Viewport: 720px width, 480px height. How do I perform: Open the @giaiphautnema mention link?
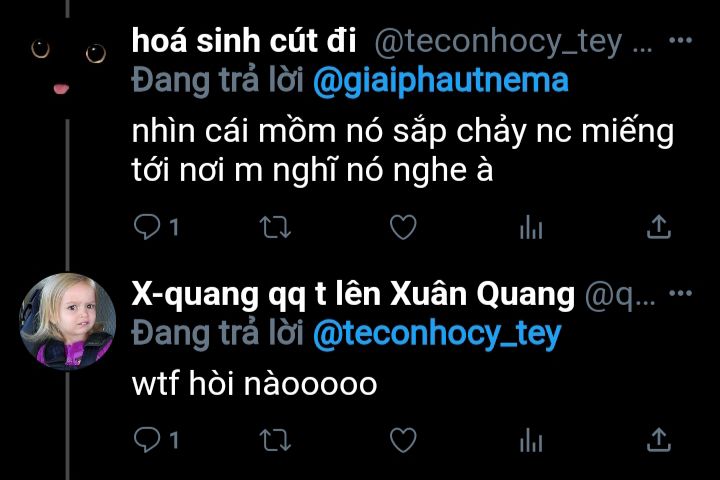tap(441, 81)
